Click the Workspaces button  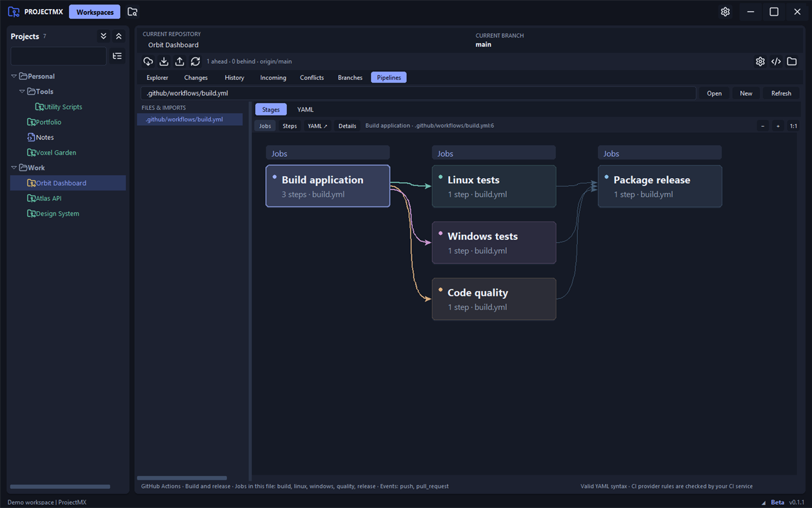[x=95, y=12]
